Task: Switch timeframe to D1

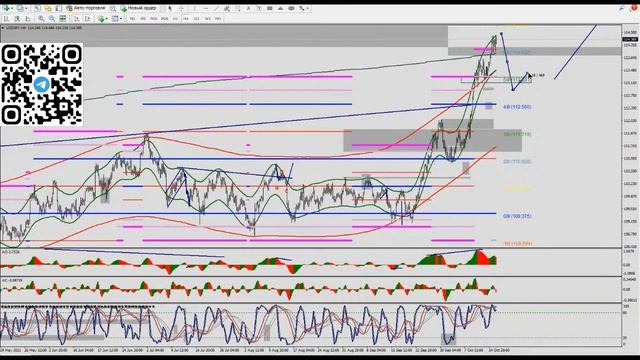Action: pyautogui.click(x=197, y=18)
